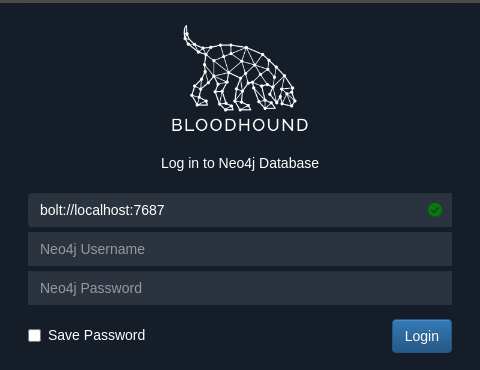The image size is (480, 370).
Task: Click the word "localhost" in database URL
Action: (x=102, y=210)
